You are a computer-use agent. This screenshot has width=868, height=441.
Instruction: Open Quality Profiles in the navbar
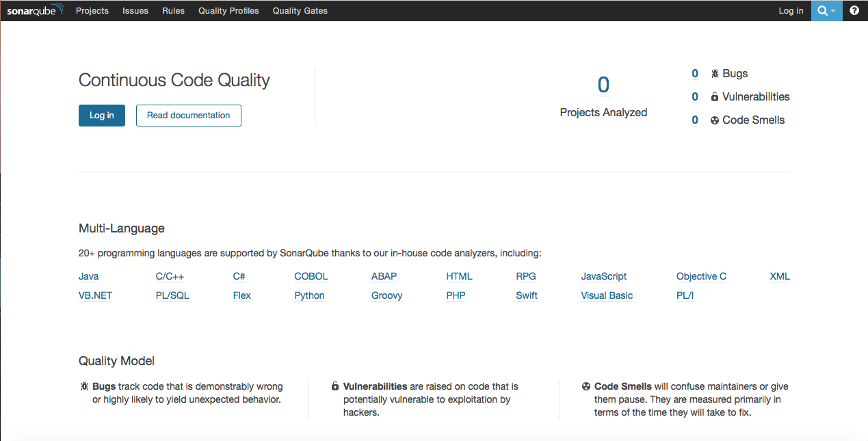pyautogui.click(x=228, y=11)
